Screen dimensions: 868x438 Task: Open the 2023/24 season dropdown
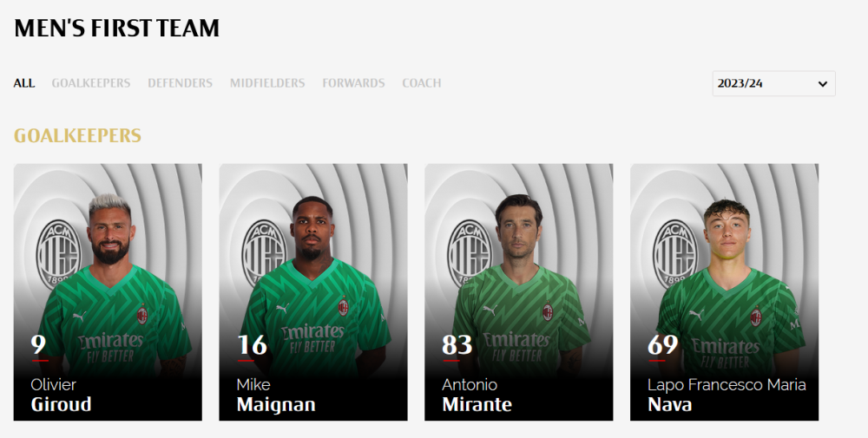click(773, 83)
